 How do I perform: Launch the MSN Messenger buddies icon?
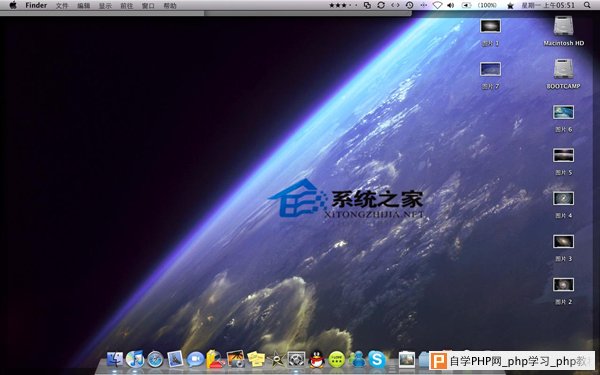[x=357, y=359]
